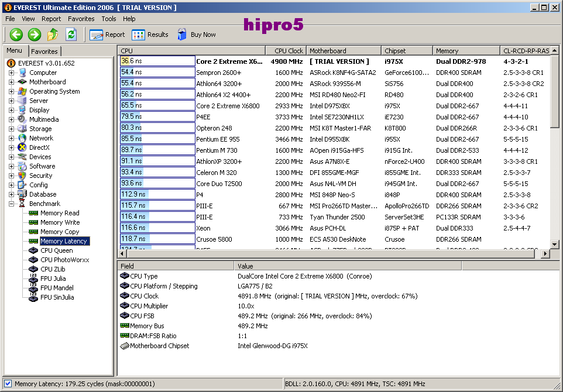
Task: Select the FPU SinJulia benchmark
Action: pos(57,297)
